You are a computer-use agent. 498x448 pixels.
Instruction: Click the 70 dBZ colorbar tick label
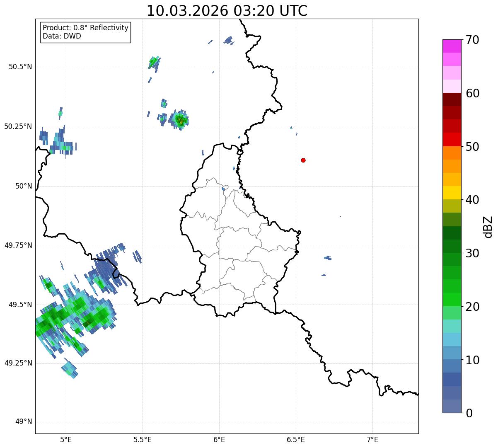(472, 40)
